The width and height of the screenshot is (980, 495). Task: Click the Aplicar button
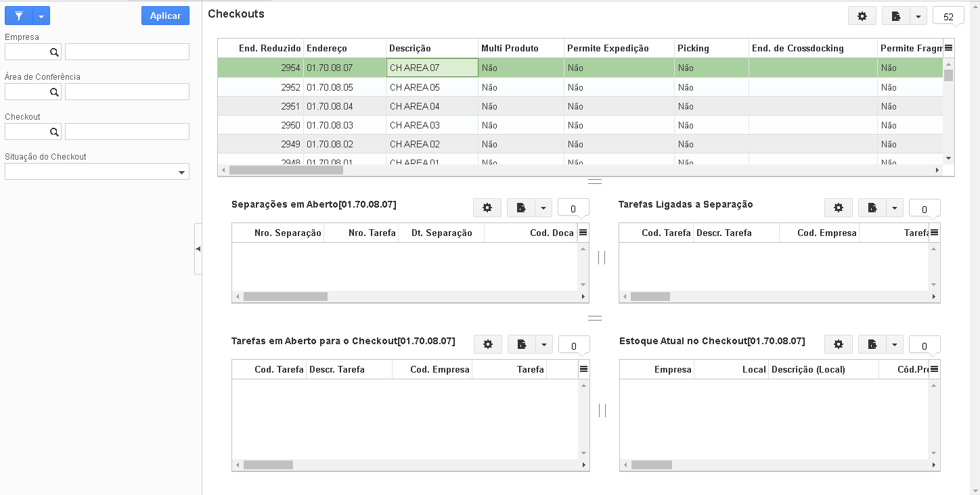(165, 16)
